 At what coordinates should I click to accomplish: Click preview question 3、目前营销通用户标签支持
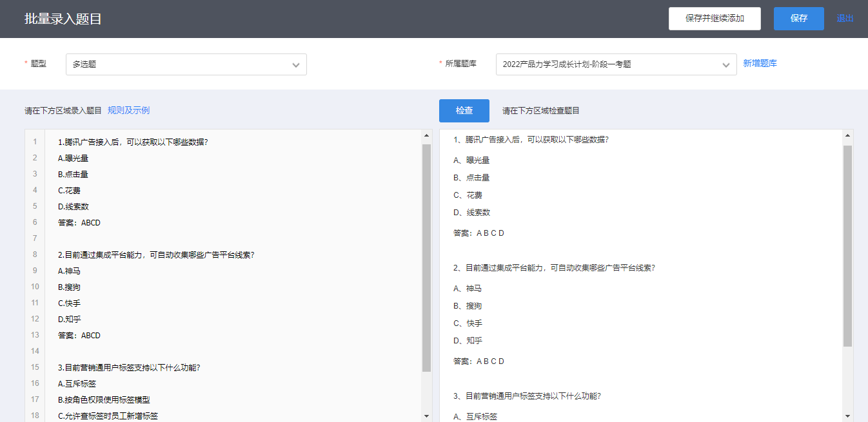(x=527, y=396)
